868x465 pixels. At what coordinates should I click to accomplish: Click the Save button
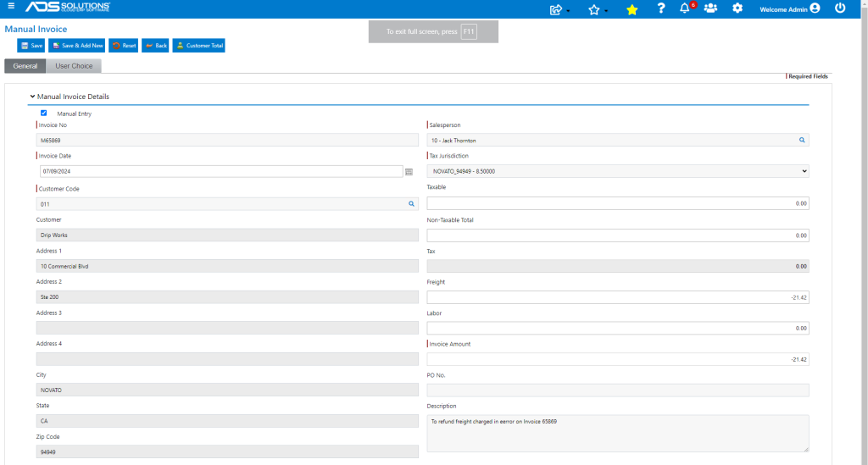tap(31, 46)
